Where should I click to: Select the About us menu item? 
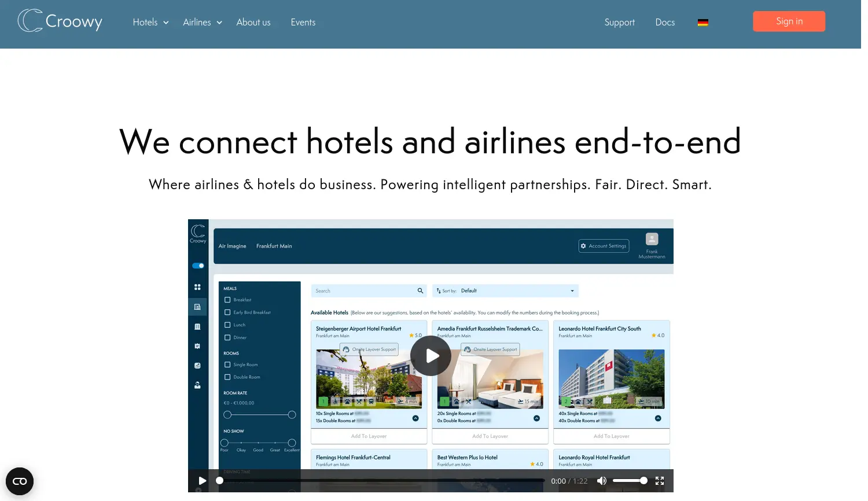[x=253, y=22]
